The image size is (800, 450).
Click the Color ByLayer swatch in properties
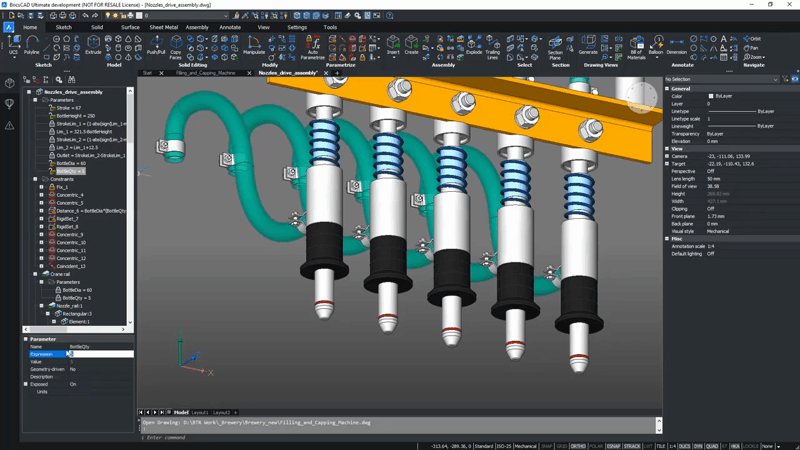tap(711, 96)
